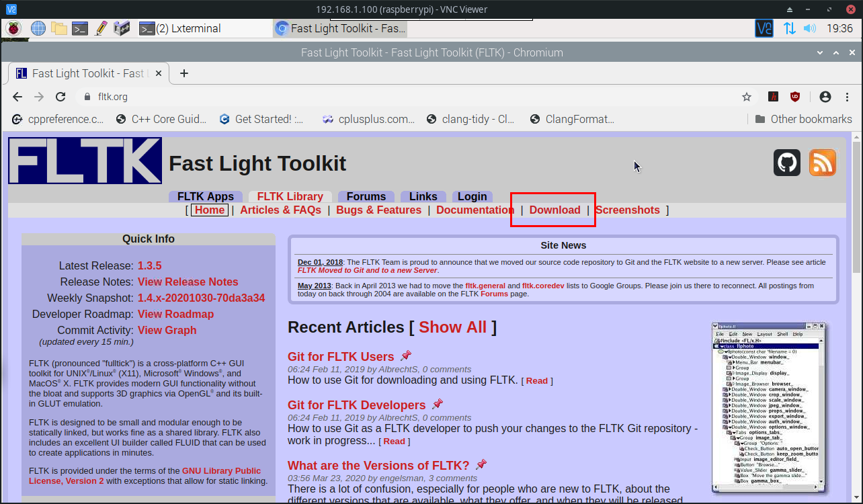Click View Graph link
Viewport: 863px width, 504px height.
pyautogui.click(x=167, y=330)
